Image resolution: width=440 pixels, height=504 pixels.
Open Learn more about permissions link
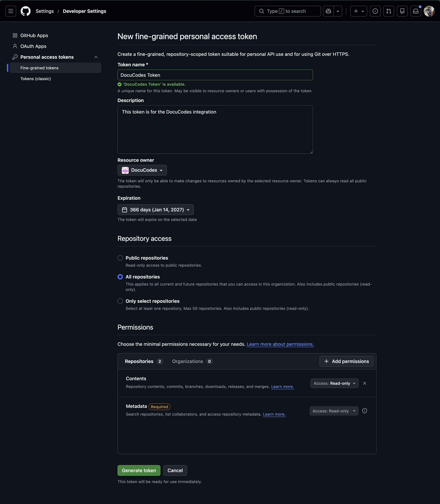pyautogui.click(x=280, y=344)
